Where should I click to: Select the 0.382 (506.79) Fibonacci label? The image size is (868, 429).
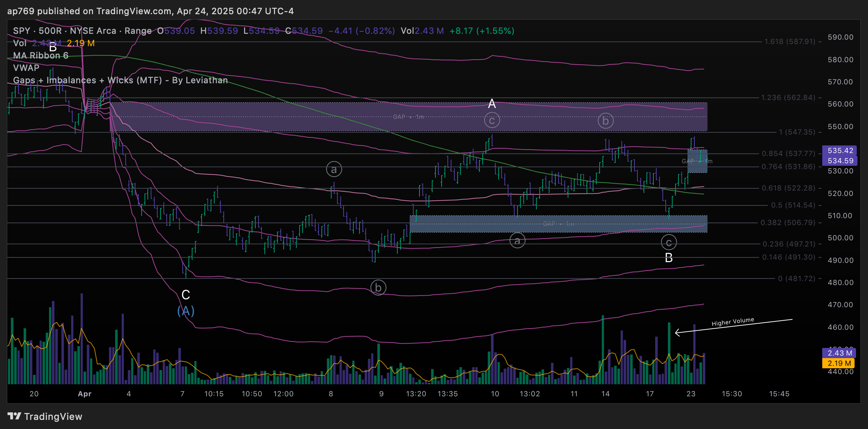point(788,222)
